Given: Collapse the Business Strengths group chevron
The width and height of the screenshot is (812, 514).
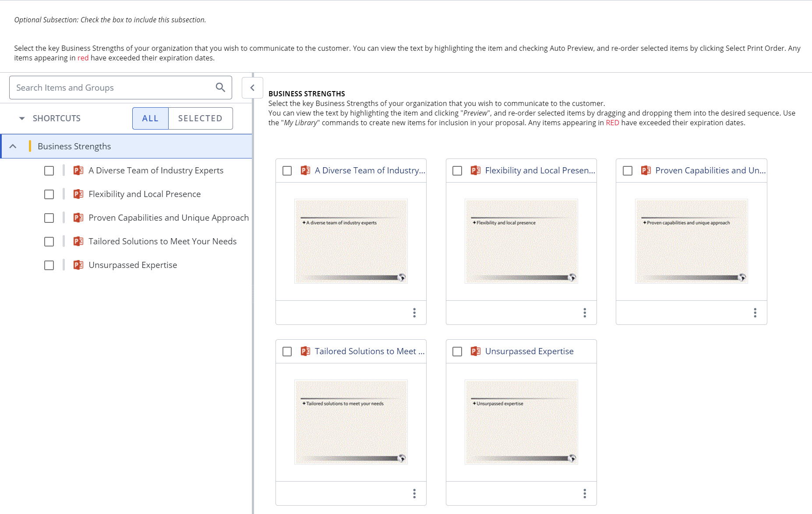Looking at the screenshot, I should point(13,146).
